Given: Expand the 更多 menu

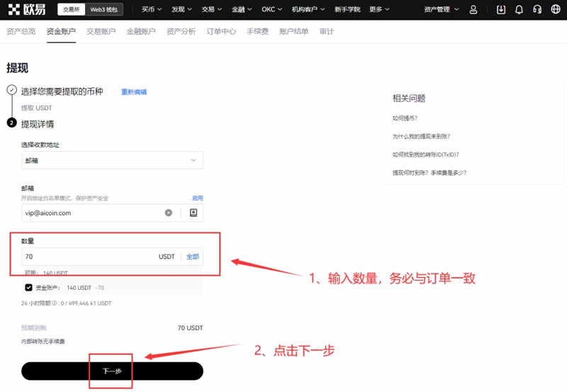Looking at the screenshot, I should pyautogui.click(x=380, y=10).
